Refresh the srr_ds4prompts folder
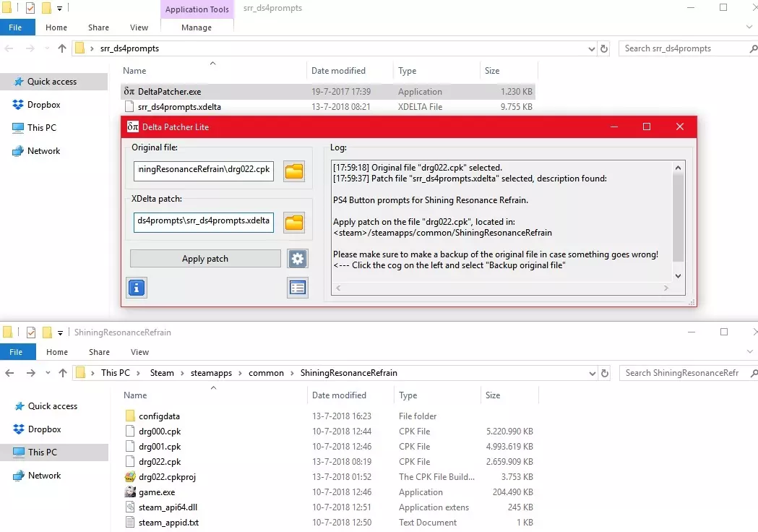 click(x=604, y=48)
